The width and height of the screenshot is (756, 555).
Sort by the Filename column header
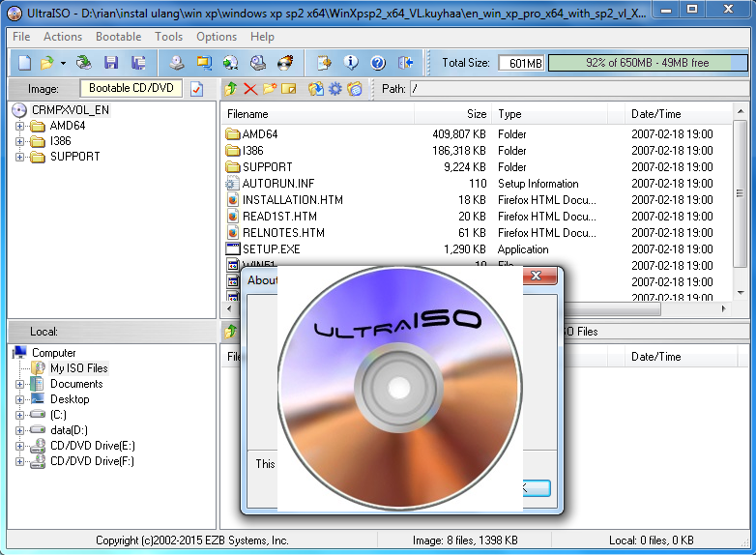[x=318, y=114]
